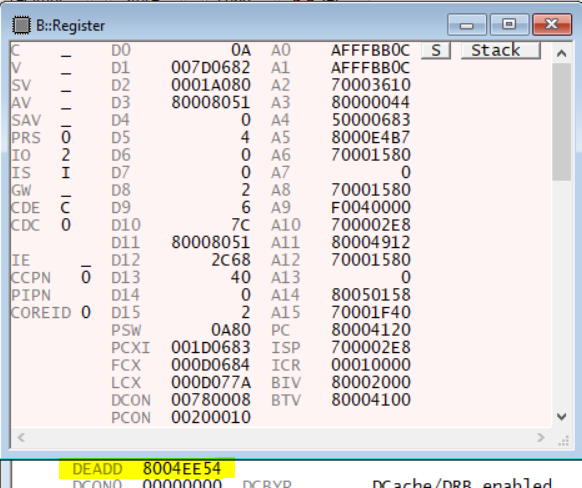Click the horizontal scrollbar left arrow
582x488 pixels.
21,438
